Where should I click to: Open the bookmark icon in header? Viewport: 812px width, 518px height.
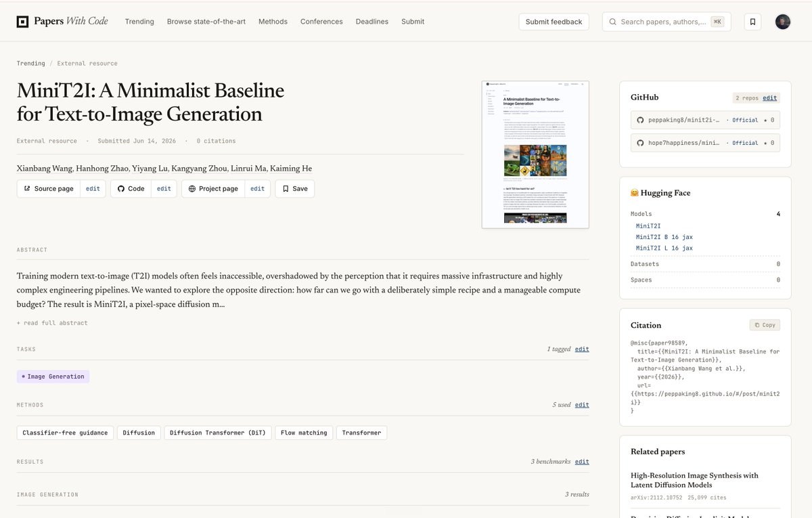(x=752, y=22)
